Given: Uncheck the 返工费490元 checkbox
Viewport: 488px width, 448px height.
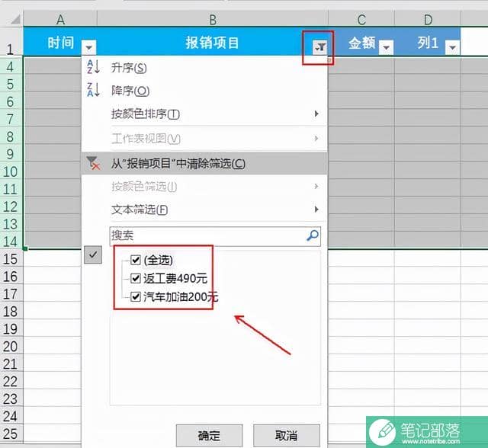Looking at the screenshot, I should [136, 278].
